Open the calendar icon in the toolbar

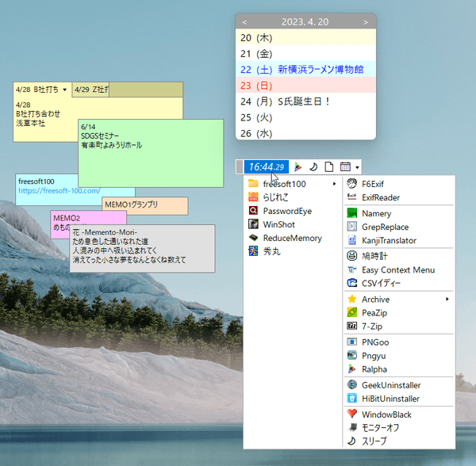[345, 167]
